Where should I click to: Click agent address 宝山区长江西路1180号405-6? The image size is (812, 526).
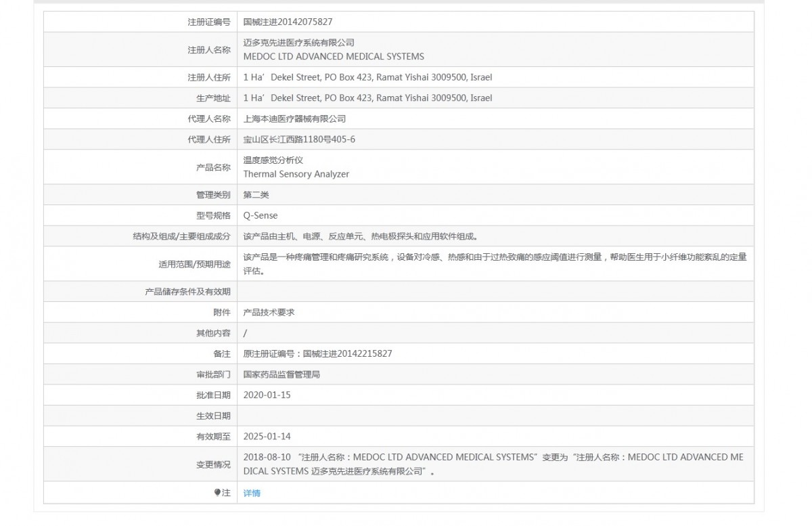tap(299, 139)
